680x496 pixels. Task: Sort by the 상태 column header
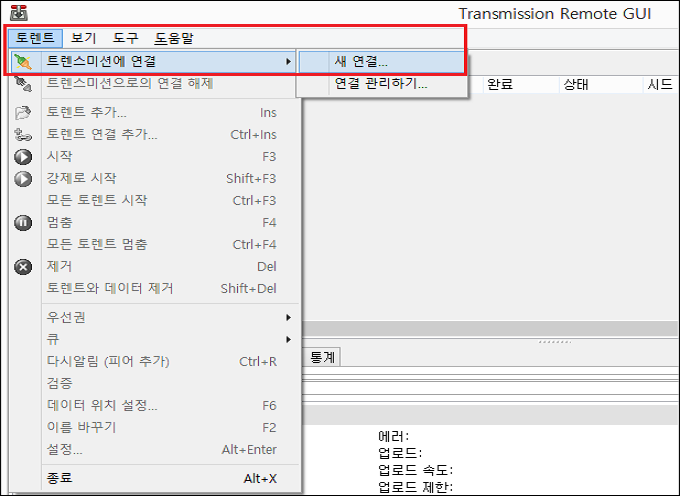tap(601, 84)
